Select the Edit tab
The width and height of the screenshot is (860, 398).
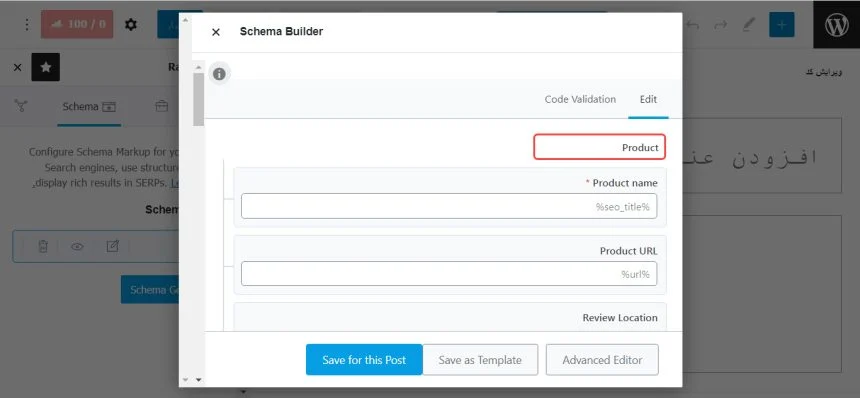tap(648, 99)
